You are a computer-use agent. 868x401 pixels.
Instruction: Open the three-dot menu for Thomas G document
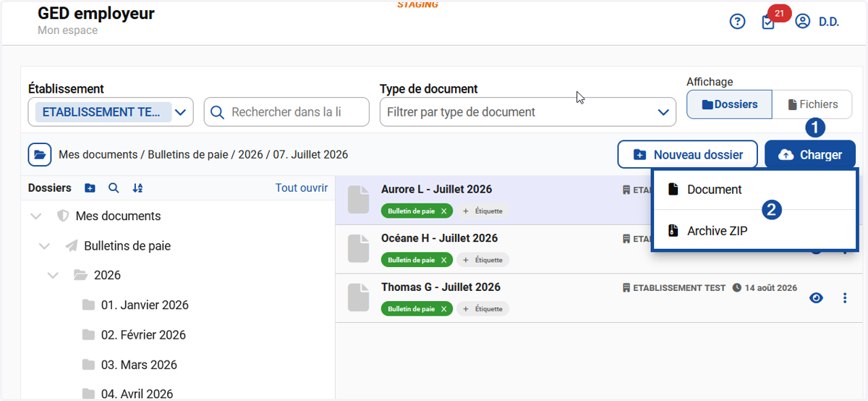(x=845, y=297)
